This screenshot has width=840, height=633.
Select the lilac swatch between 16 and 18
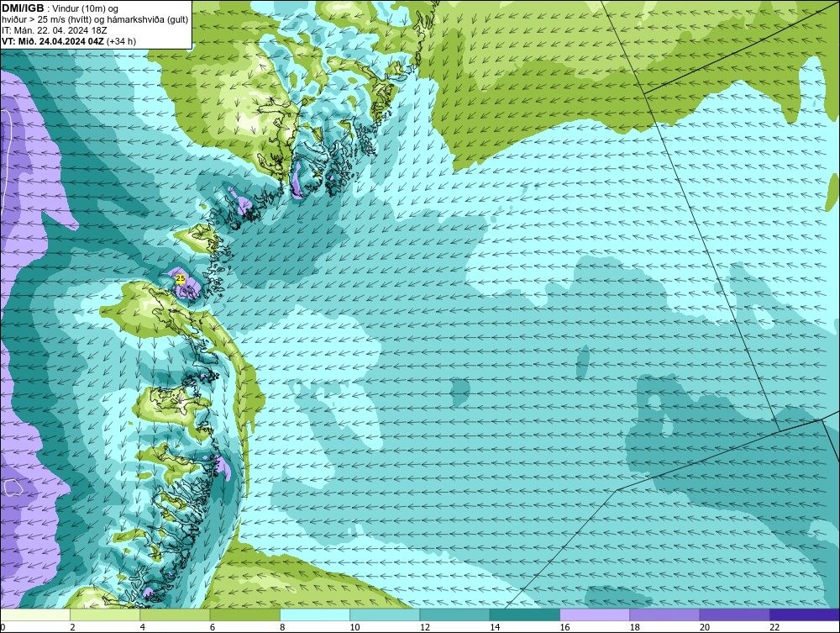point(595,615)
